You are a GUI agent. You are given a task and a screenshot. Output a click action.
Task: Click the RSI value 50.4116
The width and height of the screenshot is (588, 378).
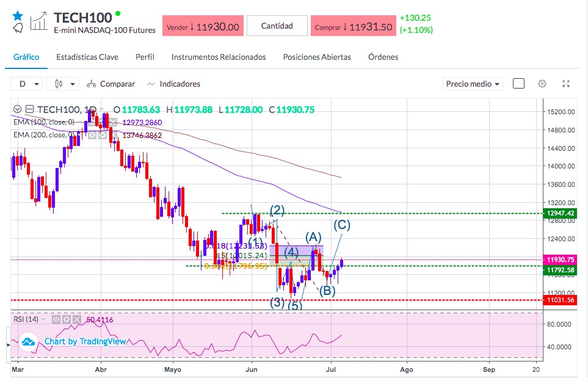pyautogui.click(x=100, y=320)
